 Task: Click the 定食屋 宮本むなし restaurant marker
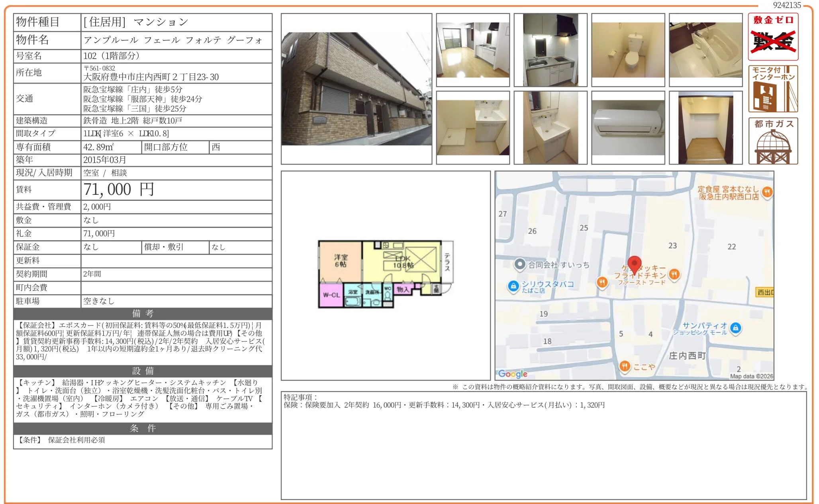click(x=767, y=192)
